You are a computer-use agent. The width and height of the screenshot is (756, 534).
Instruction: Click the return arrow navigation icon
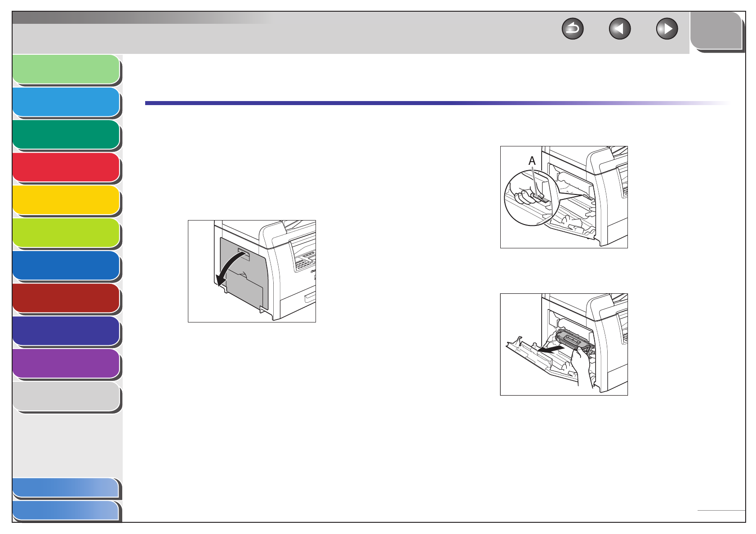pyautogui.click(x=573, y=29)
